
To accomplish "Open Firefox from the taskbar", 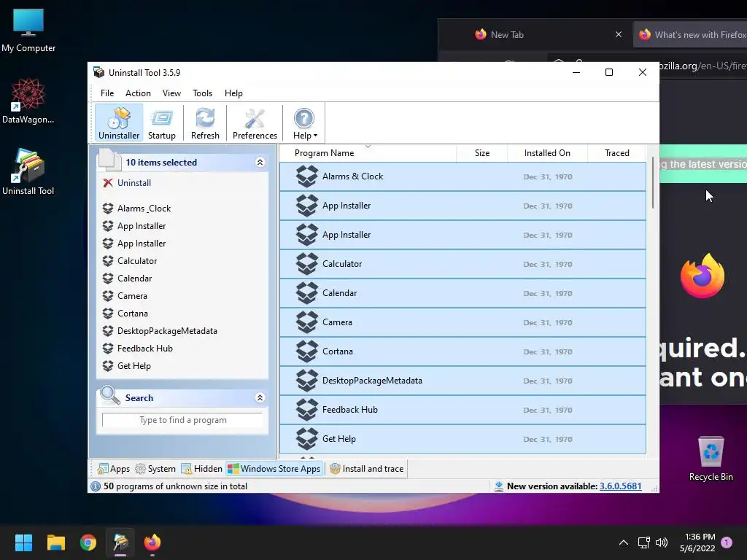I will click(x=152, y=542).
